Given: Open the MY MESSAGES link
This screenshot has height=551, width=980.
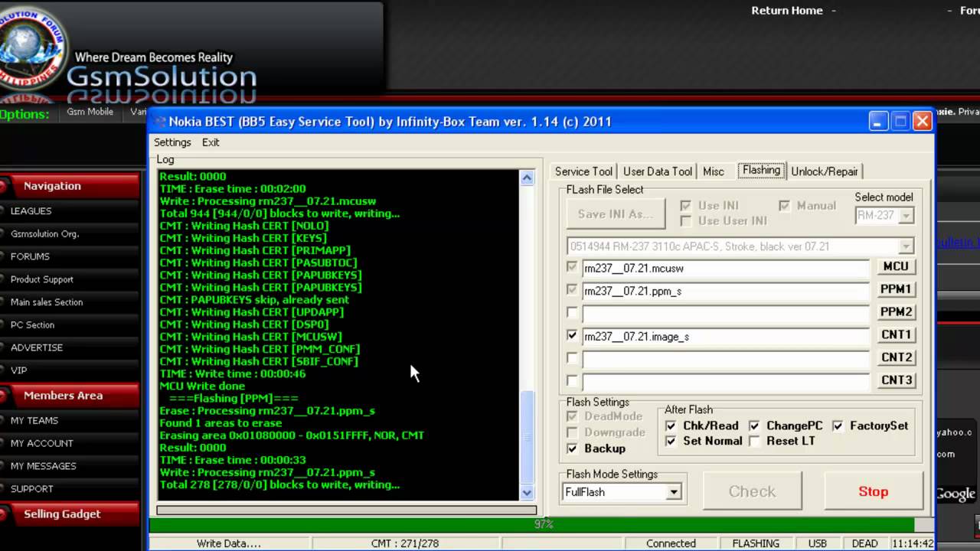Looking at the screenshot, I should (x=44, y=466).
